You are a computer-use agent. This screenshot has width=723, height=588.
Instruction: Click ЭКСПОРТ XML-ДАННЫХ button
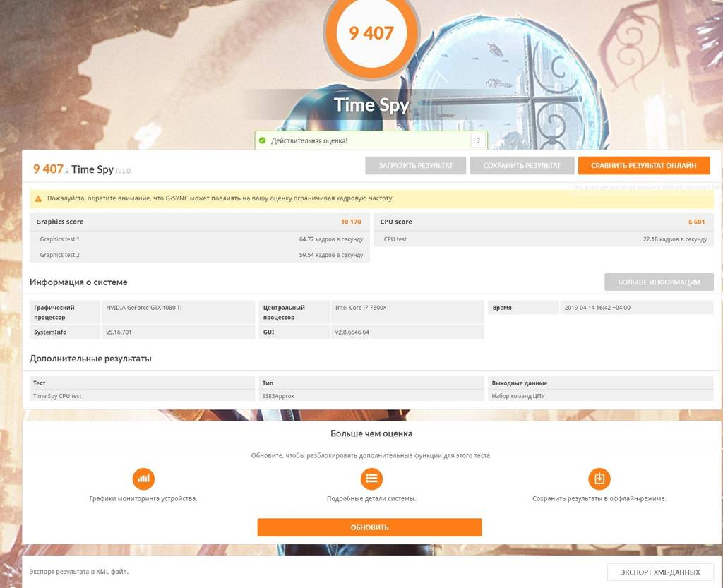point(660,572)
